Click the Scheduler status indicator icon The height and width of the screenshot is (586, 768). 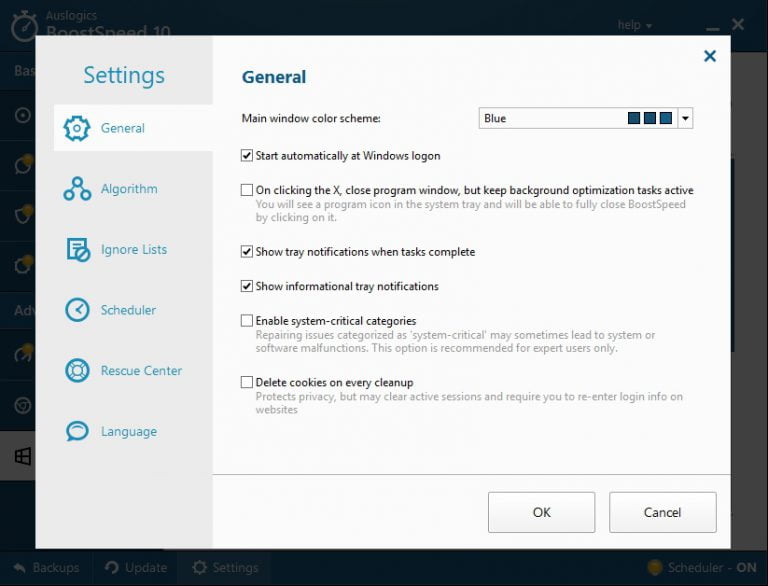(654, 567)
